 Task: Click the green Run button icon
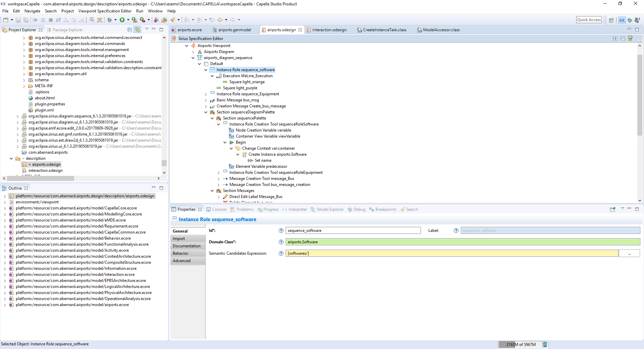pyautogui.click(x=122, y=20)
